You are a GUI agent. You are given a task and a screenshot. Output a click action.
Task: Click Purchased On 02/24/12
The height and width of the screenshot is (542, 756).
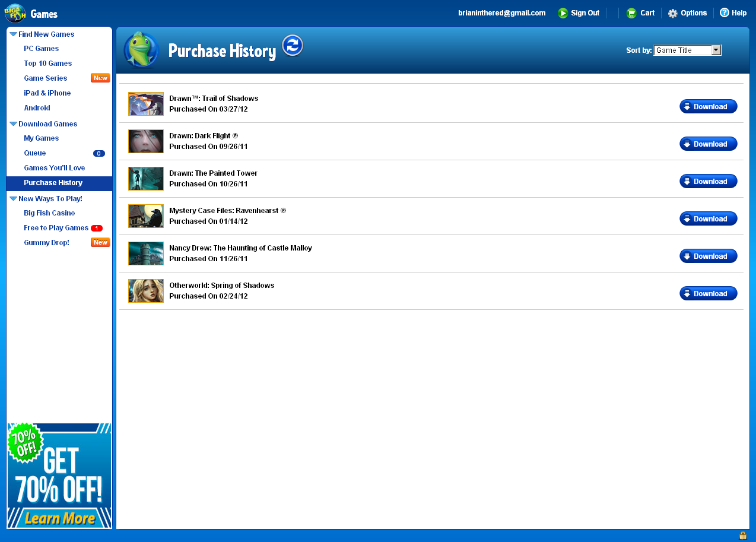(208, 296)
